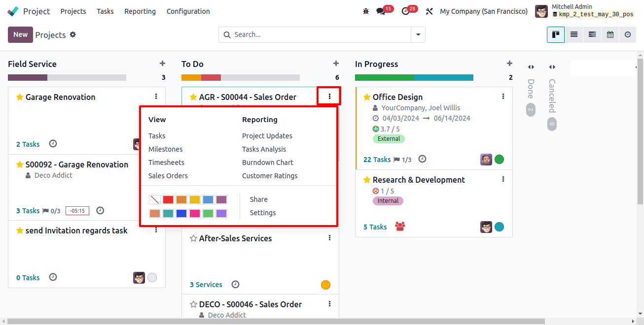The image size is (644, 325).
Task: Expand the folded Done column
Action: (531, 67)
